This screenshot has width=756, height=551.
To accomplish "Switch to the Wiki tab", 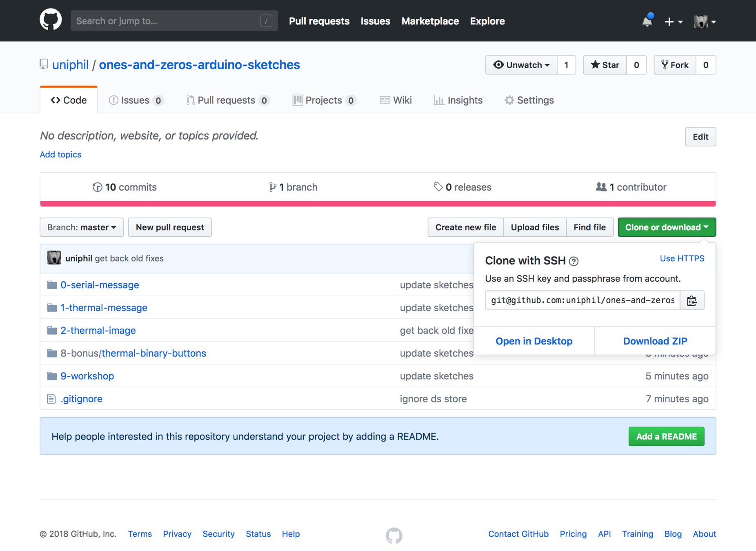I will [x=396, y=100].
